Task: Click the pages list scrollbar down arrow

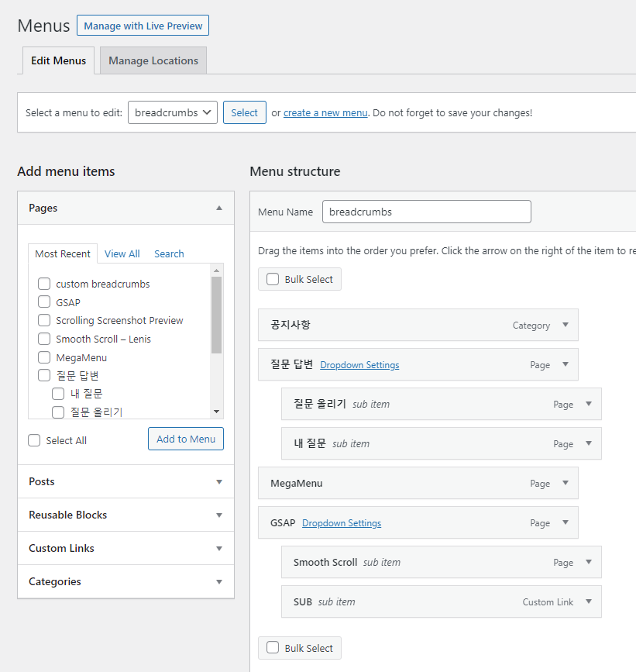Action: (217, 412)
